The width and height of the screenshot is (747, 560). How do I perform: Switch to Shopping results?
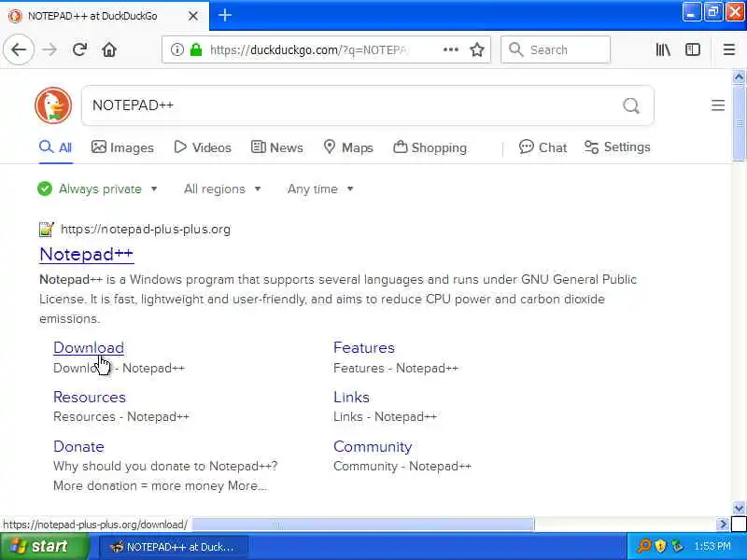coord(430,147)
